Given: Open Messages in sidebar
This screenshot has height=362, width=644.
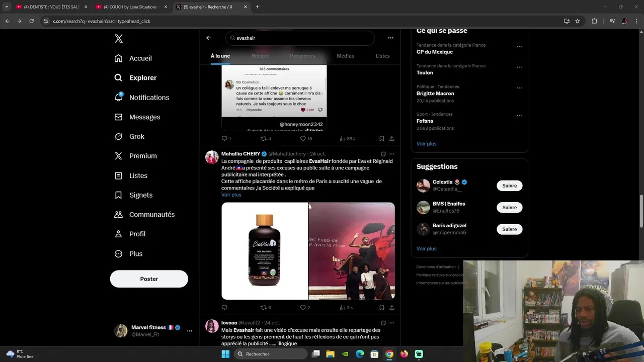Looking at the screenshot, I should [x=137, y=117].
